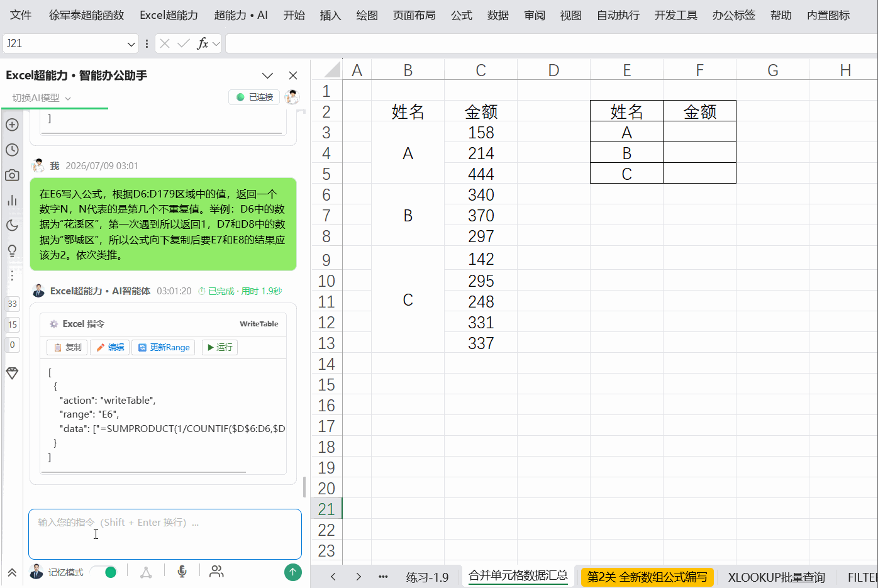878x588 pixels.
Task: Switch to the 数据 ribbon tab
Action: click(x=498, y=15)
